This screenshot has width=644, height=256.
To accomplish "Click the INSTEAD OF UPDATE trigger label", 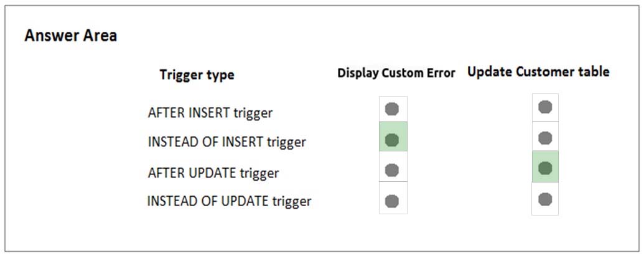I will (x=229, y=201).
